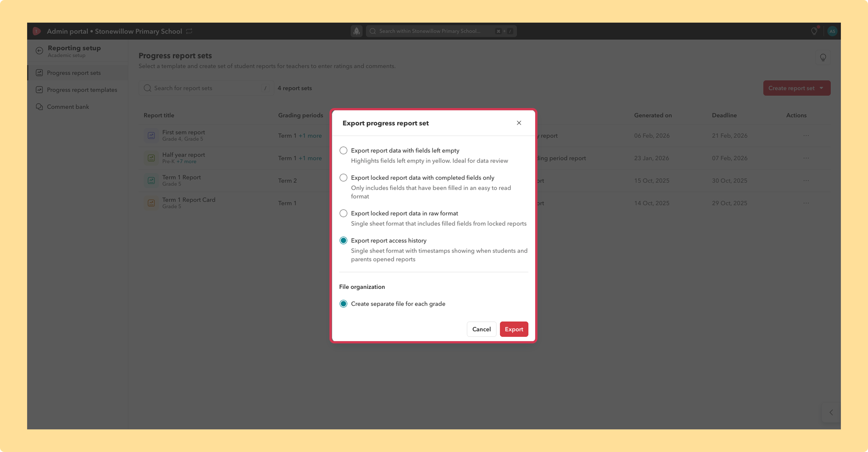The image size is (868, 452).
Task: Click the First sem report icon
Action: point(151,136)
